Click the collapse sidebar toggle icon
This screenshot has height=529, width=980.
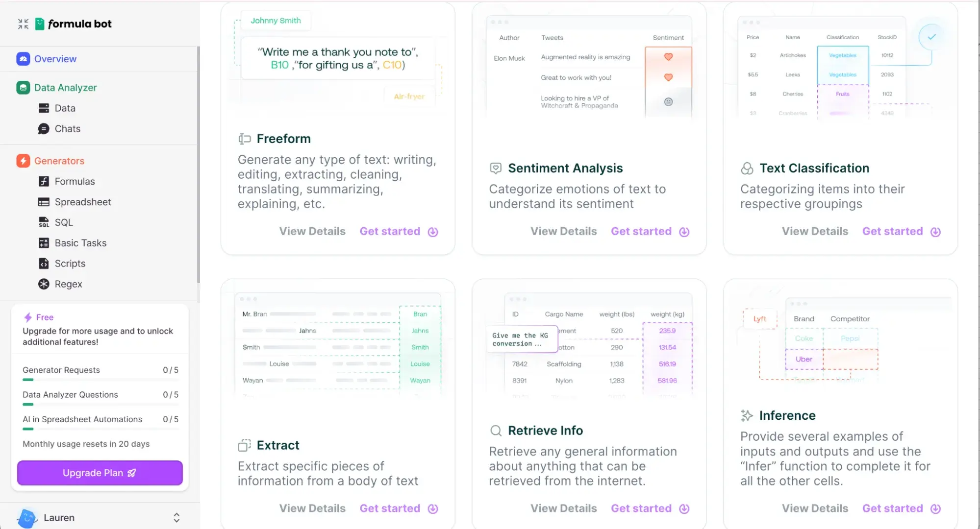pyautogui.click(x=23, y=24)
